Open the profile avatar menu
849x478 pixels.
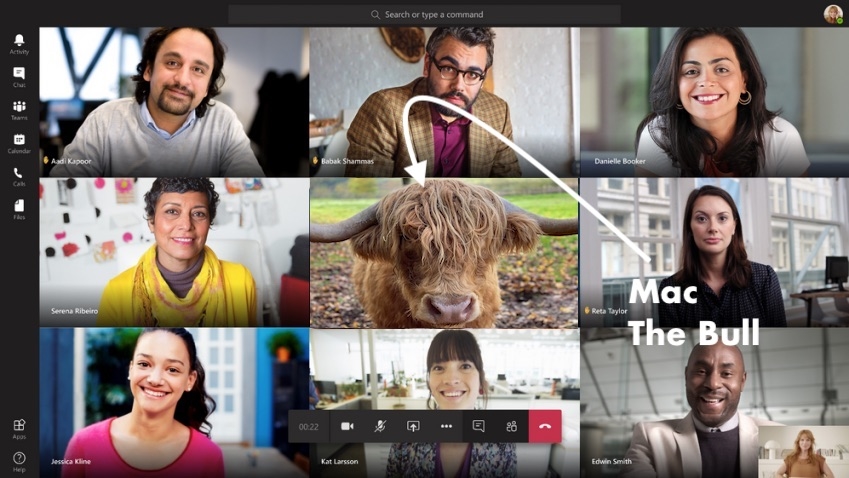[832, 14]
